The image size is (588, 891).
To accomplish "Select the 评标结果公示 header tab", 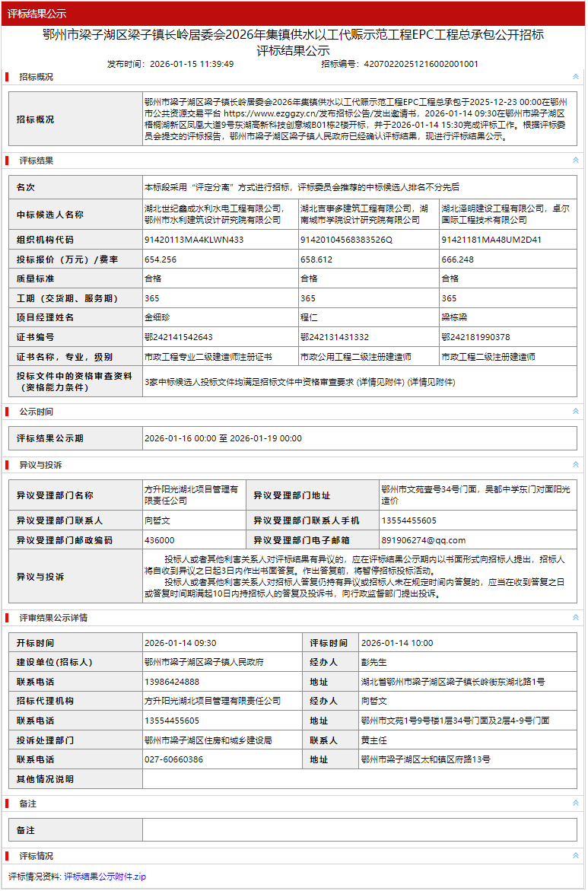I will 37,13.
